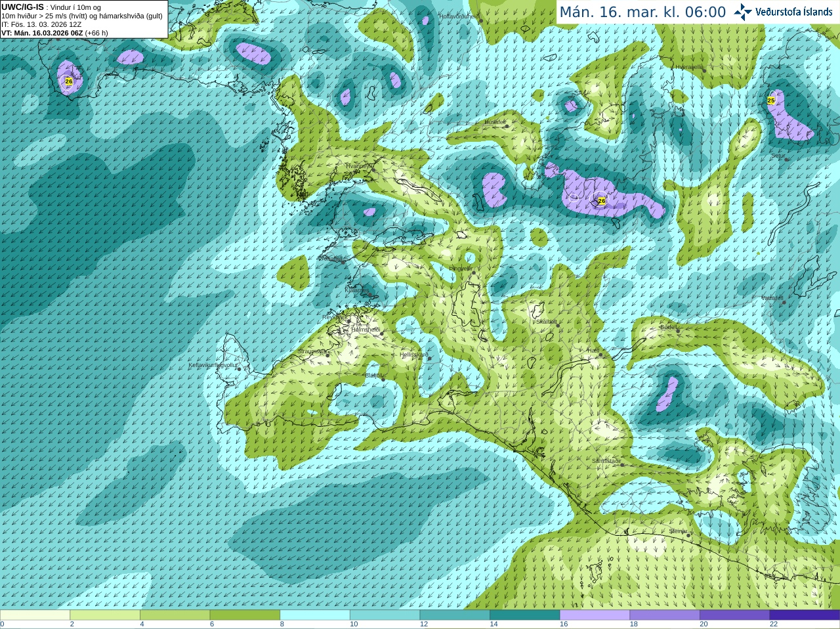This screenshot has height=629, width=840.
Task: Select the Bláfjöll station label
Action: (x=373, y=376)
